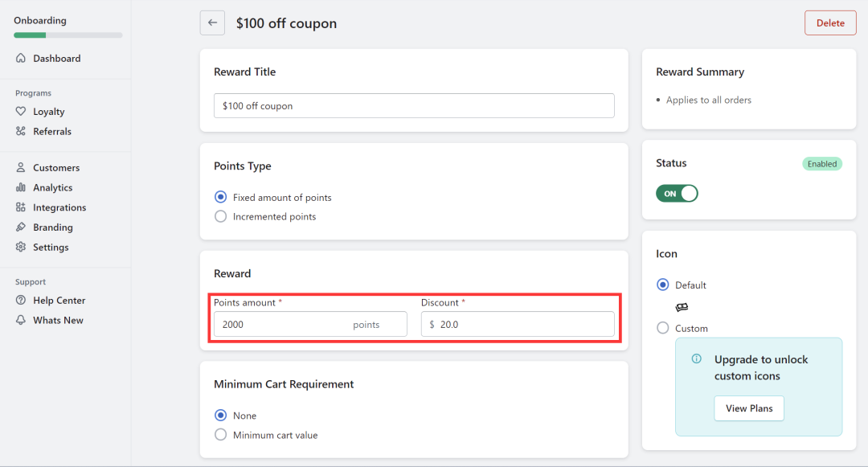Click the Loyalty heart icon
868x467 pixels.
(21, 112)
